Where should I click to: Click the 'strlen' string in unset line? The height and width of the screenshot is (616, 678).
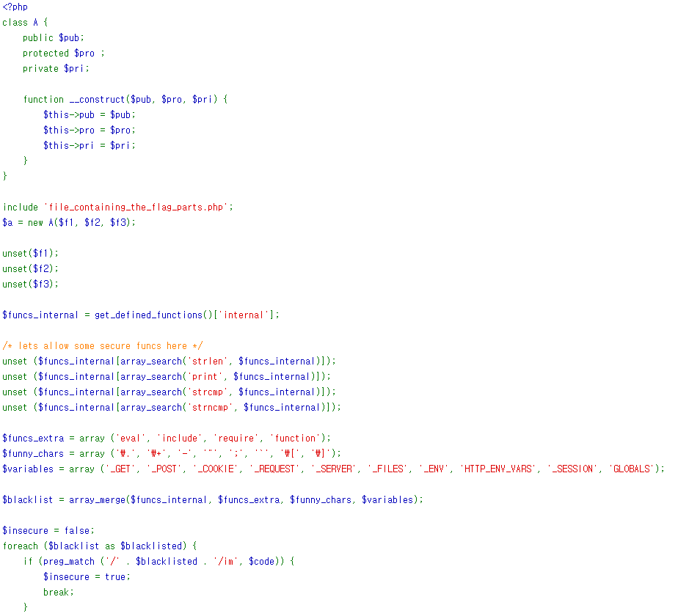pos(207,362)
